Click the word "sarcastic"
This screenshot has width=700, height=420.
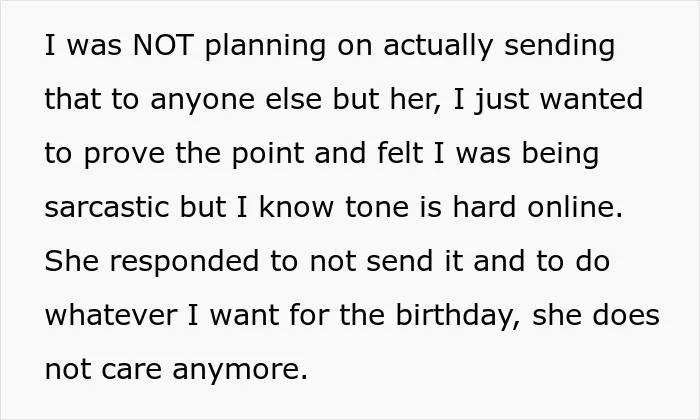coord(107,207)
